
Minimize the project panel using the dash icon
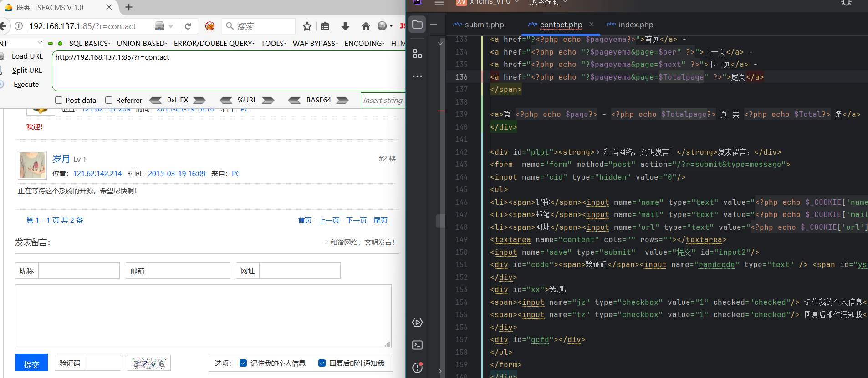pos(434,25)
